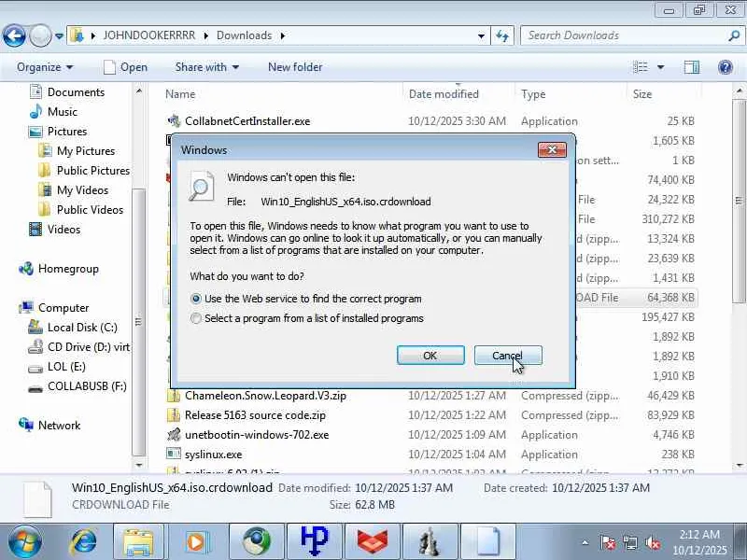
Task: Click the search magnifier icon
Action: [734, 35]
